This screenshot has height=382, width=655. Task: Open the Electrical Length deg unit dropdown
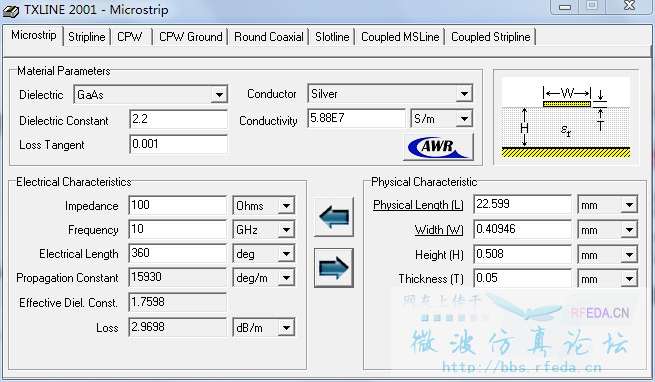tap(286, 254)
